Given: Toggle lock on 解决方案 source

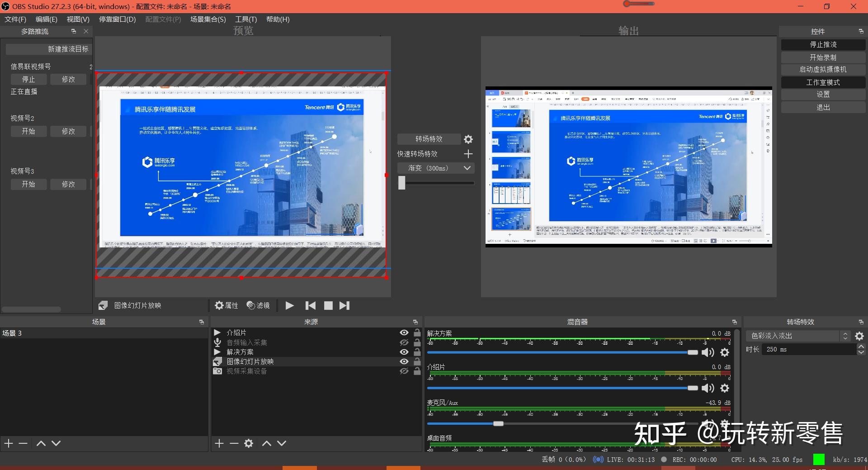Looking at the screenshot, I should click(417, 352).
